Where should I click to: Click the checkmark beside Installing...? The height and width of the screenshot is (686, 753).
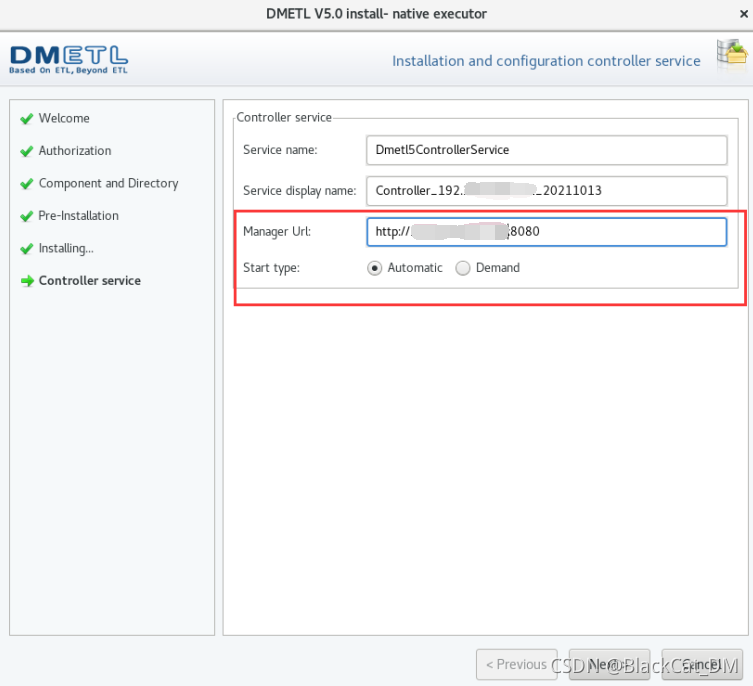(x=27, y=248)
